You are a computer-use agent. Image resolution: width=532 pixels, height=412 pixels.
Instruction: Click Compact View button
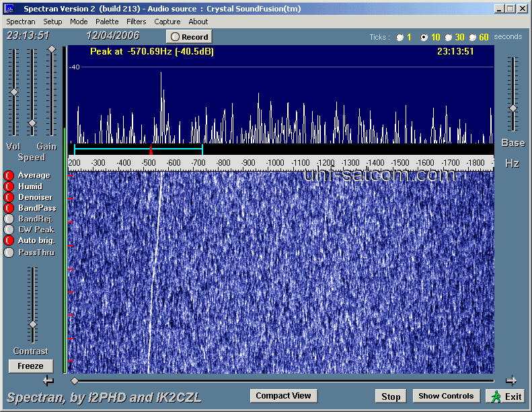coord(284,396)
